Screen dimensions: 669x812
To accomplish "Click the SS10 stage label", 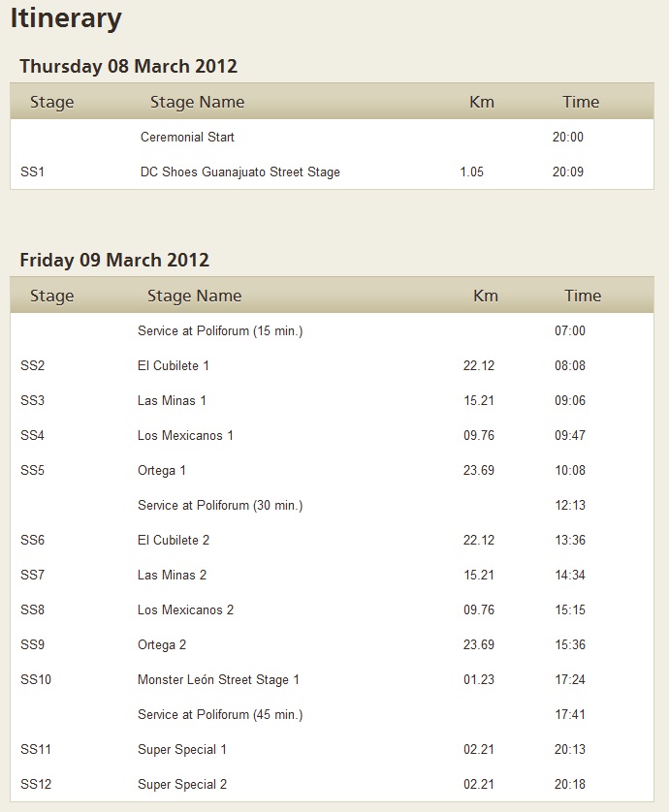I will coord(36,680).
